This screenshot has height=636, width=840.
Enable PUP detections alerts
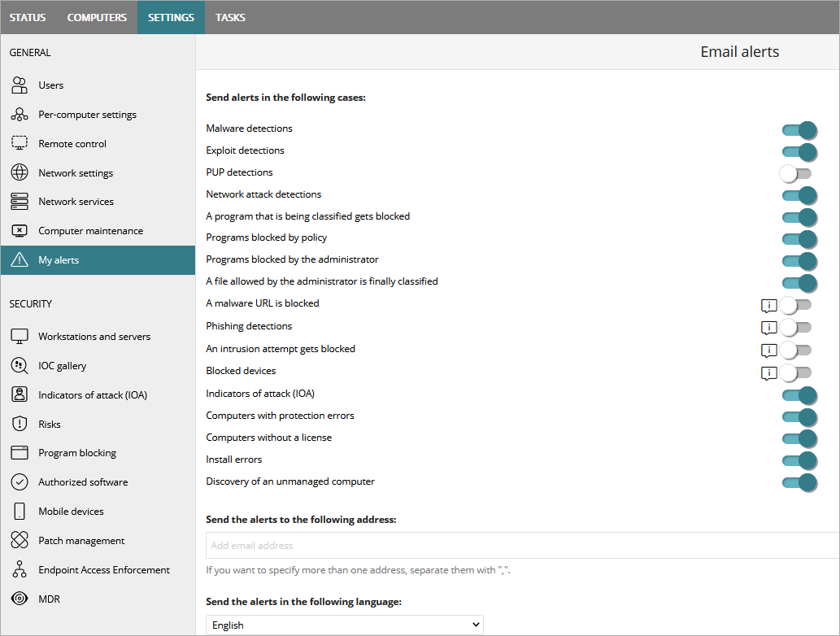(x=795, y=173)
